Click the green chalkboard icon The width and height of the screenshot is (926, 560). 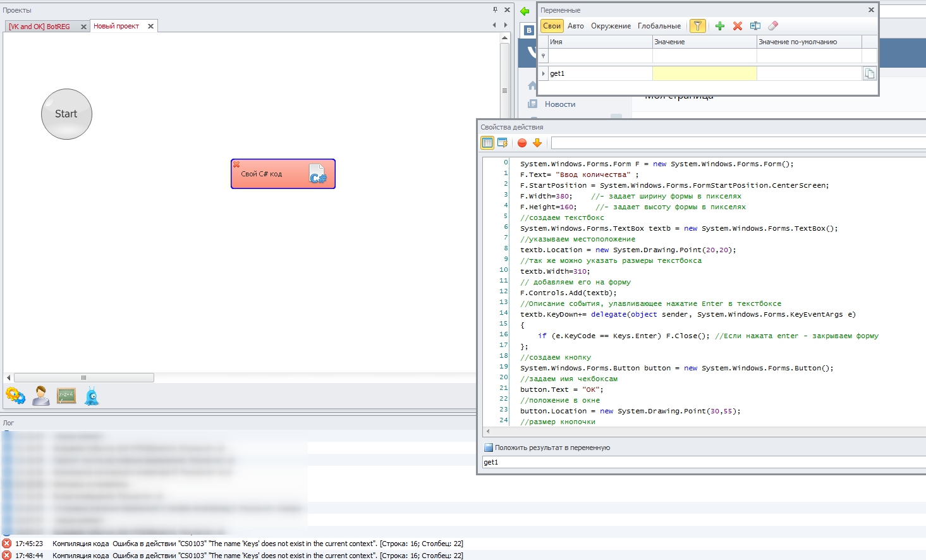point(66,396)
